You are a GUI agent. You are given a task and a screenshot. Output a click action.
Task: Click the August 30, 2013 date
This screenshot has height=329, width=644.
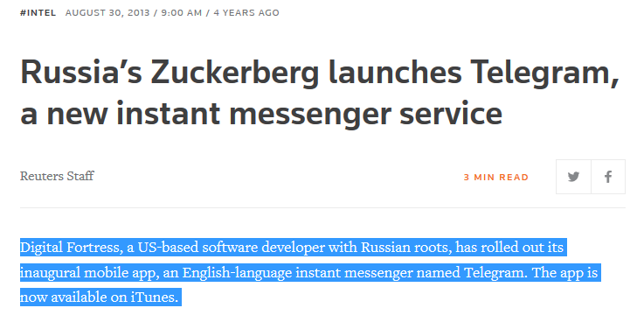pyautogui.click(x=107, y=13)
